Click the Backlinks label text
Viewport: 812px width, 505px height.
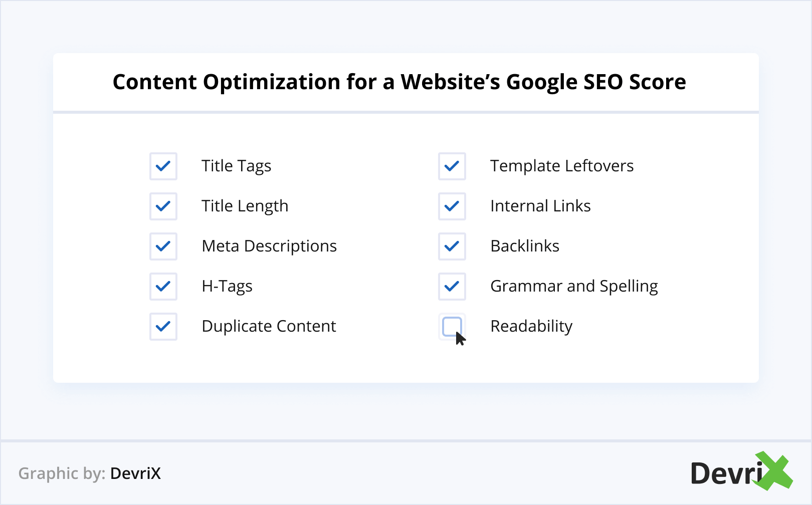tap(525, 246)
